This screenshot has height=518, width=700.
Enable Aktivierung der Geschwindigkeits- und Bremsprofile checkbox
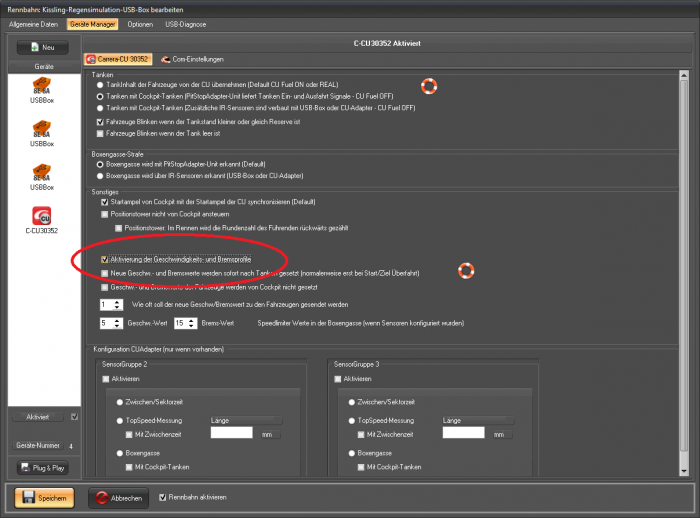[105, 260]
